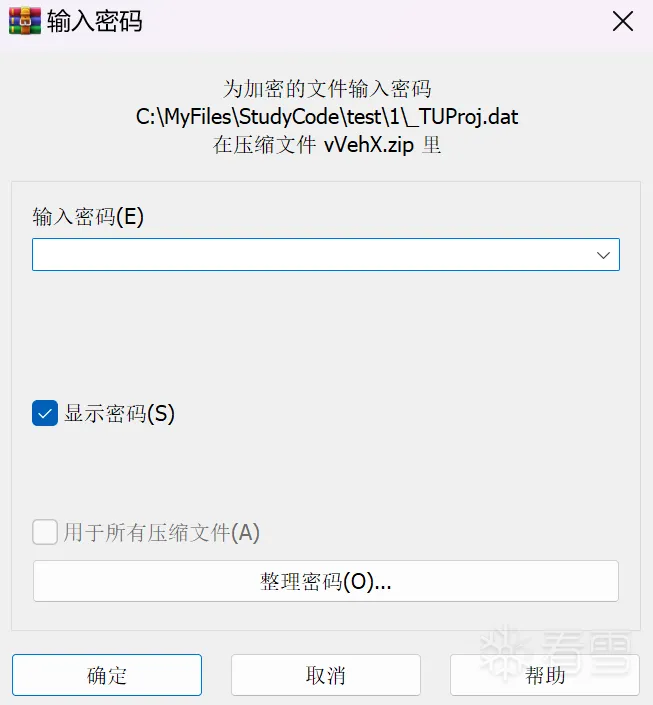Screen dimensions: 653x705
Task: Click empty area below the password field
Action: [326, 333]
